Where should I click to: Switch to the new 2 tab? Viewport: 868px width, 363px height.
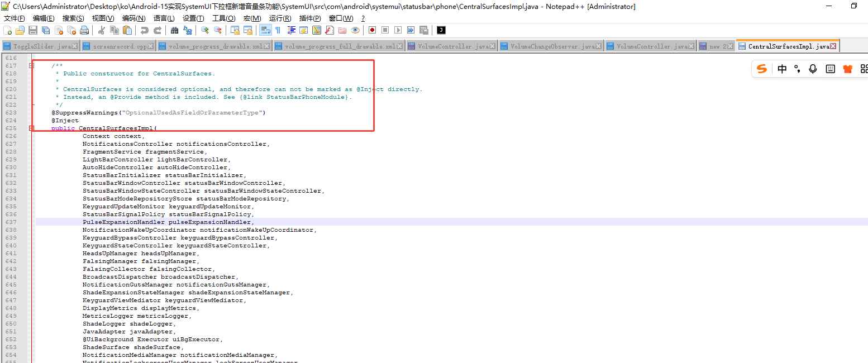pyautogui.click(x=717, y=46)
